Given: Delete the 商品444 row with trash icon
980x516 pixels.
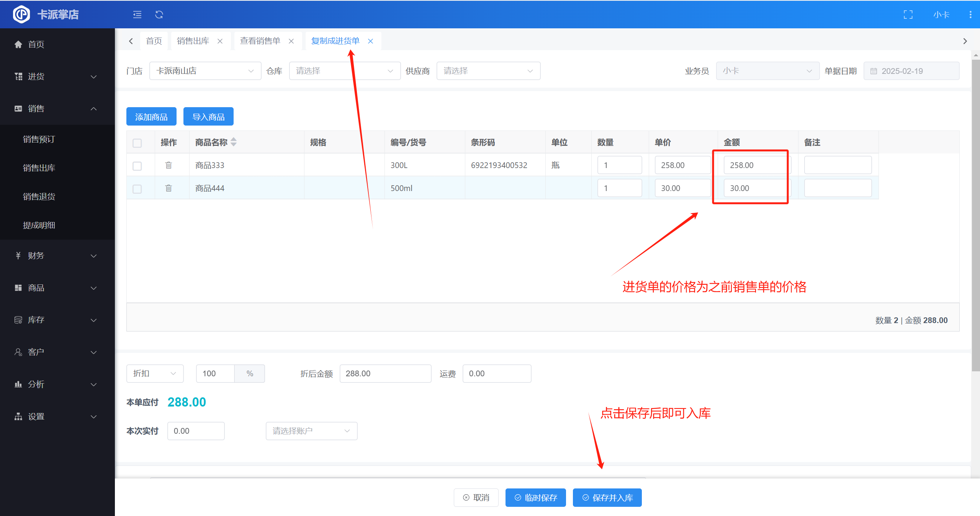Looking at the screenshot, I should click(169, 188).
